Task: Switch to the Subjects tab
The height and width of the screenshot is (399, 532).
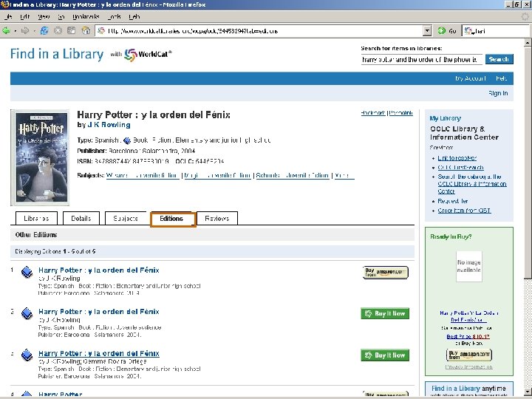Action: tap(126, 218)
